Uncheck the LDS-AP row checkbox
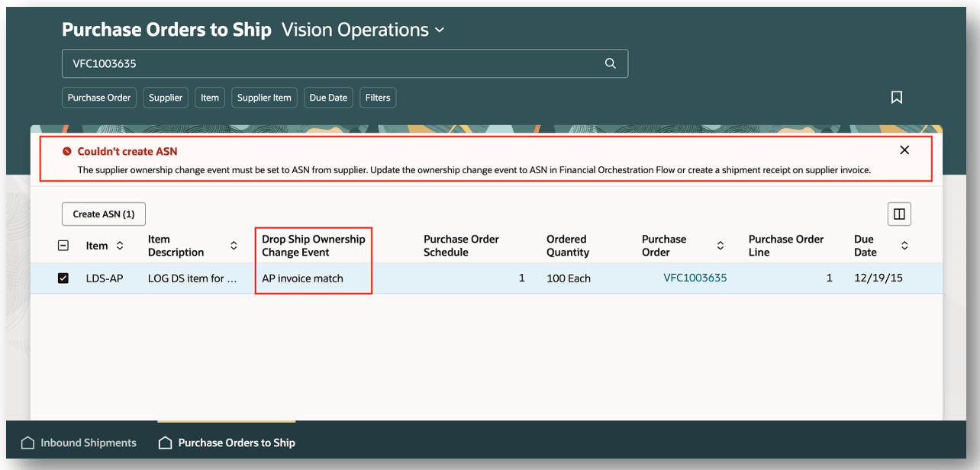 point(63,278)
